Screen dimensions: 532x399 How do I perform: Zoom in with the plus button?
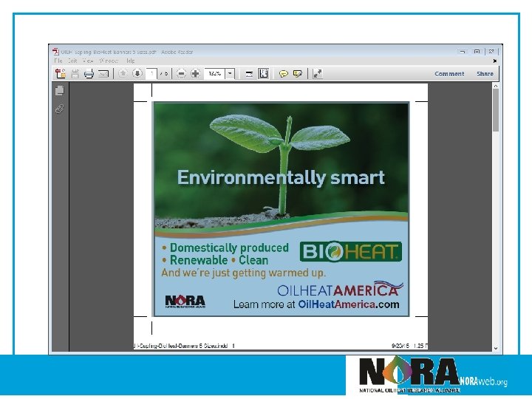click(x=195, y=73)
